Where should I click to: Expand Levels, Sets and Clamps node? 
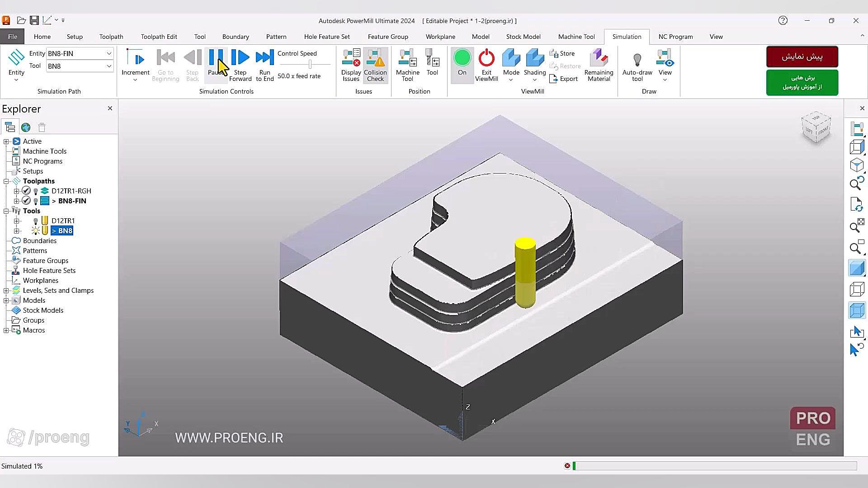pos(6,291)
